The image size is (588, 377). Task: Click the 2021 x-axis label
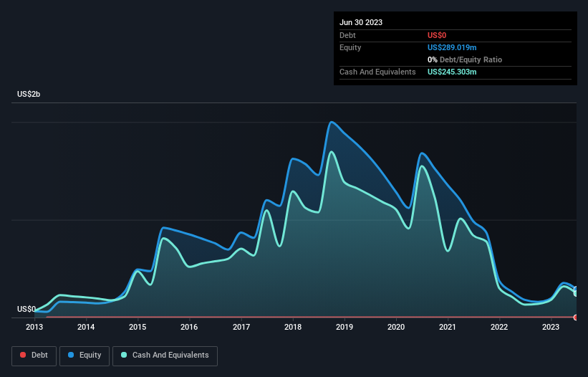[448, 327]
